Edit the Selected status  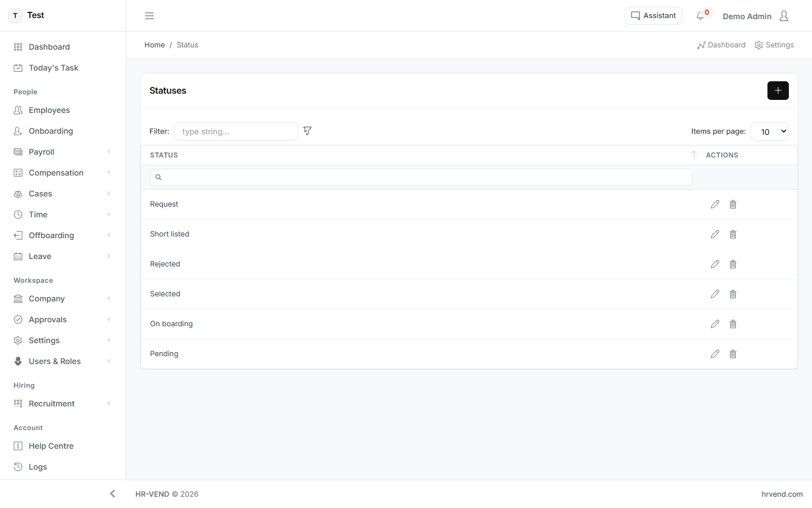[715, 294]
